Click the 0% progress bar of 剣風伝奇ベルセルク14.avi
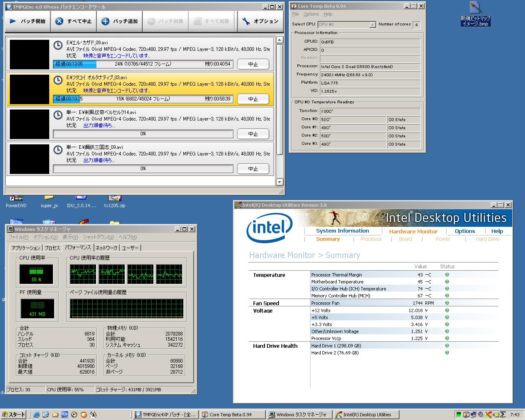 click(143, 134)
